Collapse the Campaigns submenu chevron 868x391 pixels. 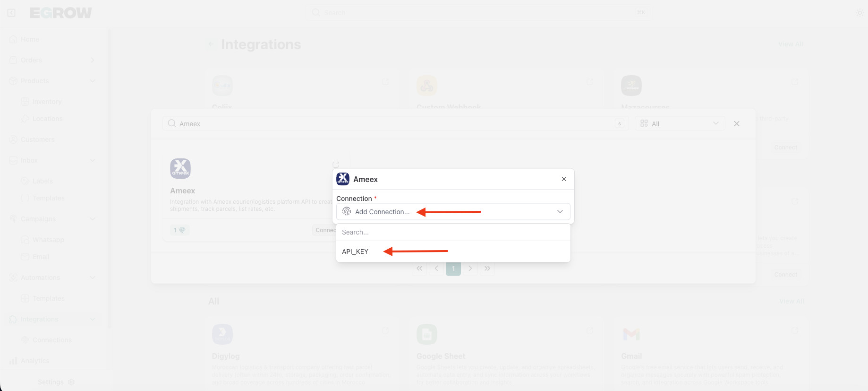pyautogui.click(x=93, y=219)
